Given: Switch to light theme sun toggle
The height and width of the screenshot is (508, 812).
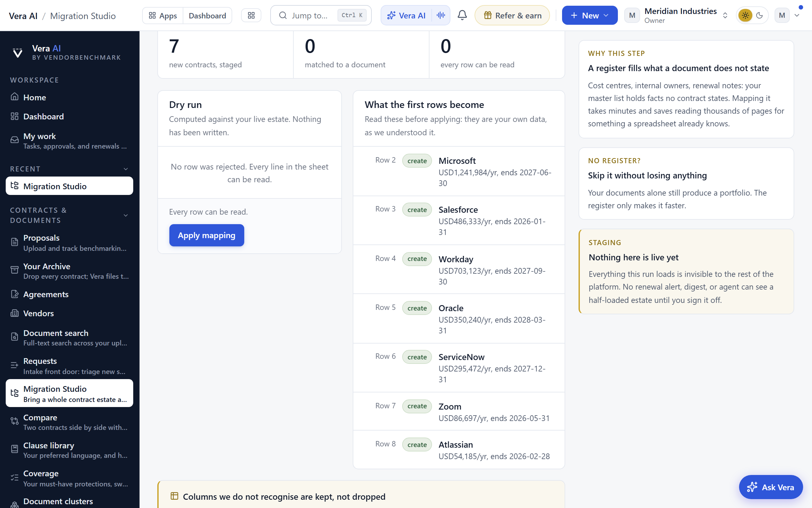Looking at the screenshot, I should coord(745,16).
